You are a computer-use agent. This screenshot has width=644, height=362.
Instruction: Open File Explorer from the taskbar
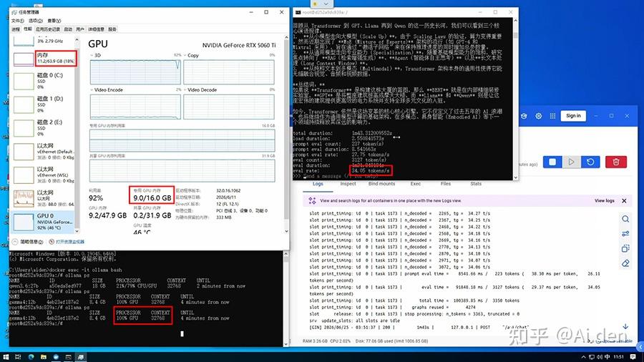click(43, 357)
